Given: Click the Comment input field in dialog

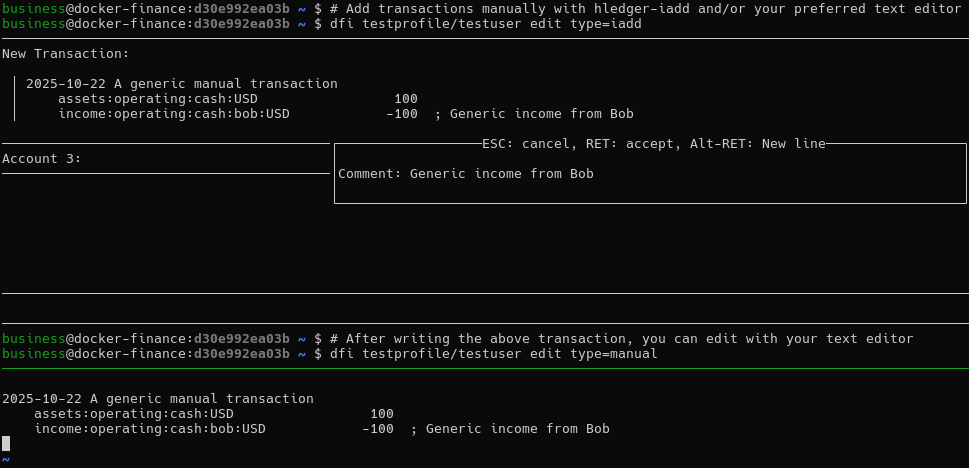Looking at the screenshot, I should pyautogui.click(x=502, y=174).
